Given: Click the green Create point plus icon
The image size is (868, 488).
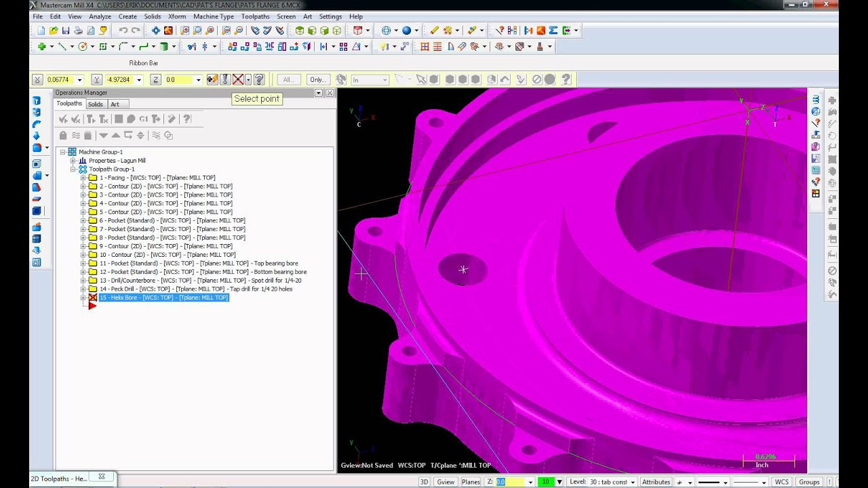Looking at the screenshot, I should [41, 47].
